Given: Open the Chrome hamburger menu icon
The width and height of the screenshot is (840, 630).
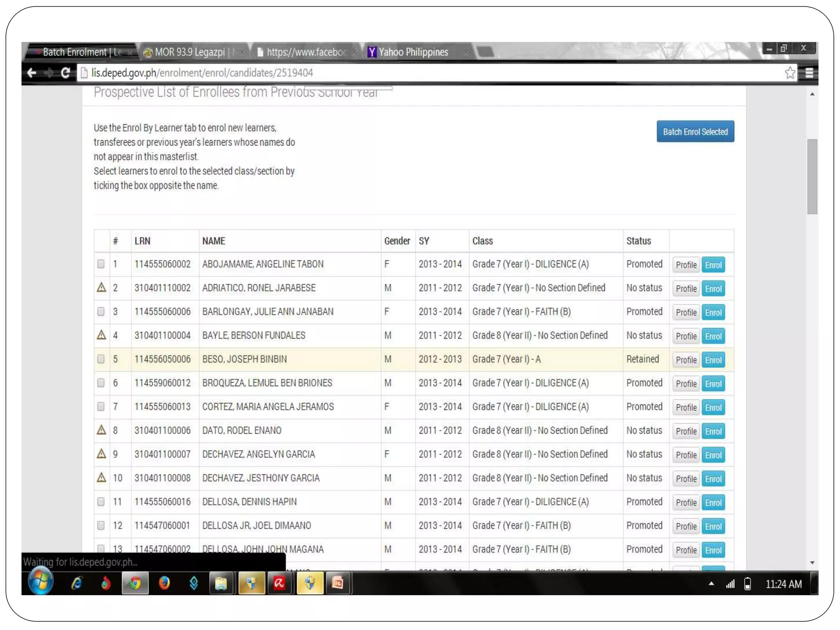Looking at the screenshot, I should [x=809, y=73].
